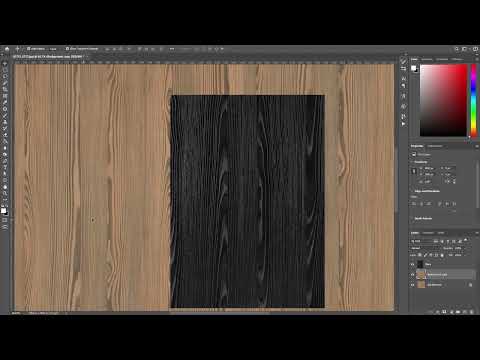Select the Zoom tool
Viewport: 480px width, 360px height.
click(5, 193)
